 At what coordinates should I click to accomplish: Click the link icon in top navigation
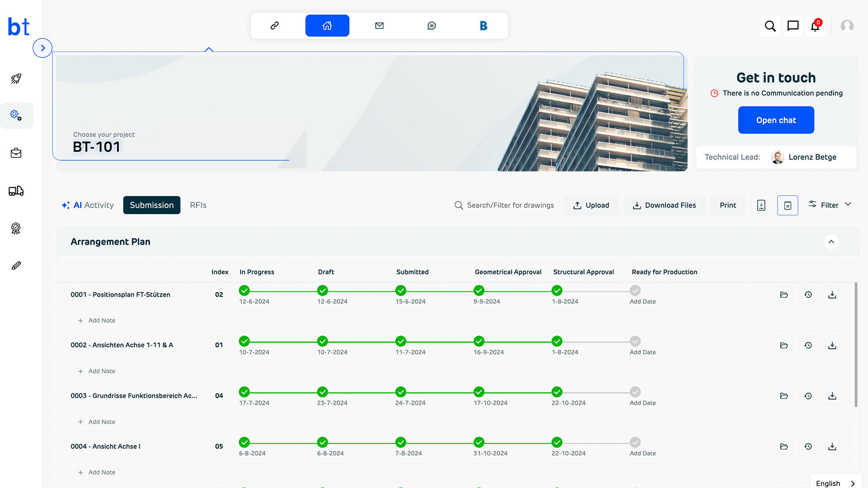(x=274, y=26)
